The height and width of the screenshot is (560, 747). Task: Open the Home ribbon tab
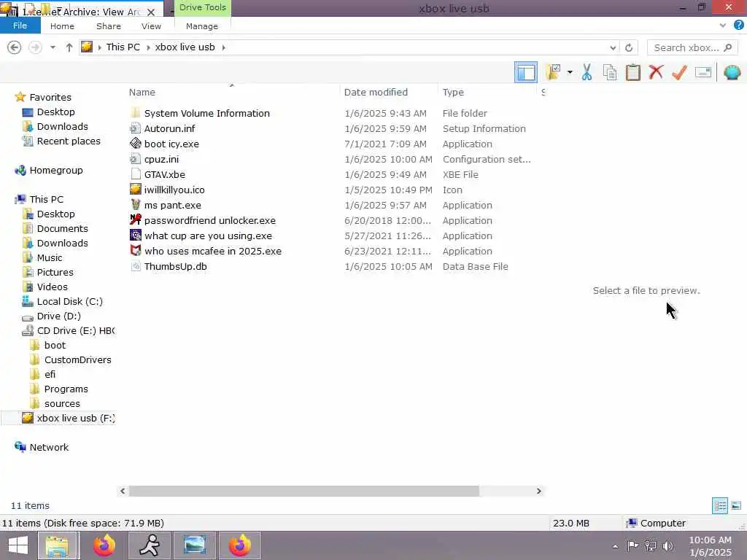pos(63,26)
